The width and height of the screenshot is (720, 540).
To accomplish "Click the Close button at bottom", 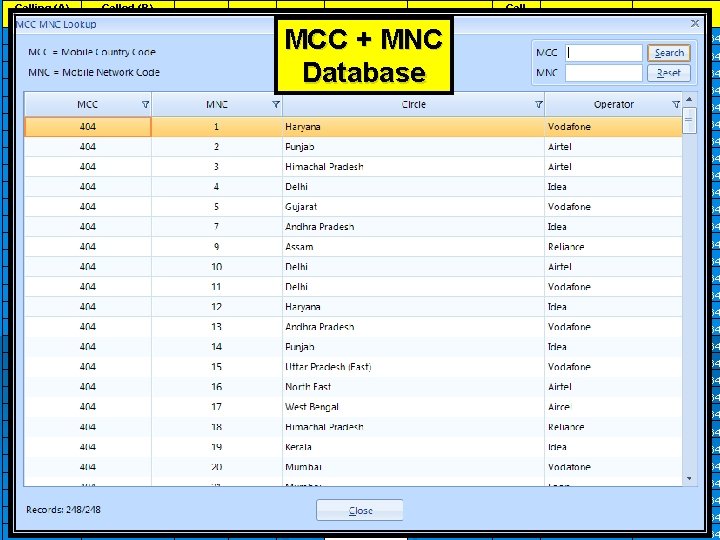I will [x=360, y=510].
